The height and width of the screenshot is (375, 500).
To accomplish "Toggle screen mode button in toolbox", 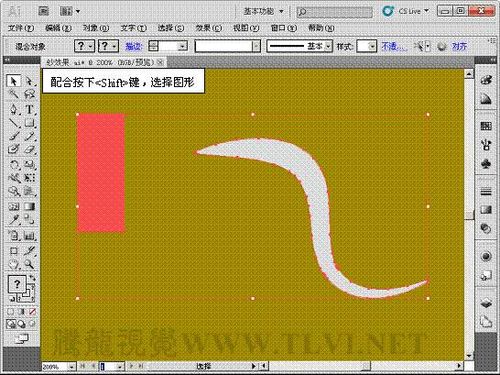I will pyautogui.click(x=21, y=339).
